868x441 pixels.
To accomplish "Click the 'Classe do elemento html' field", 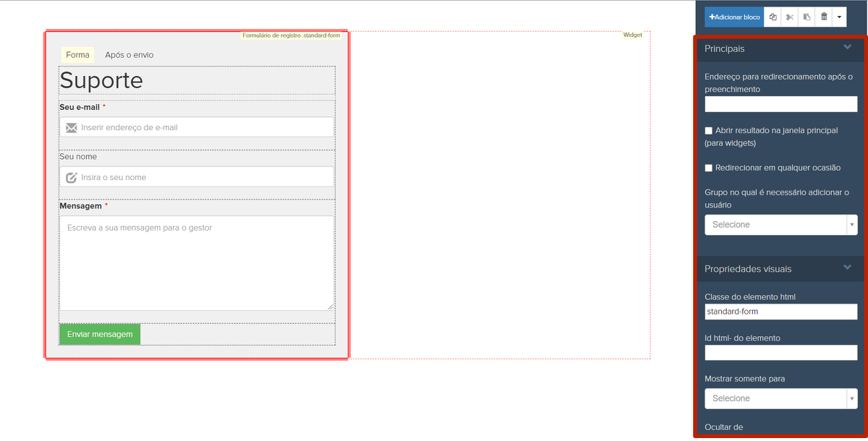I will (780, 312).
